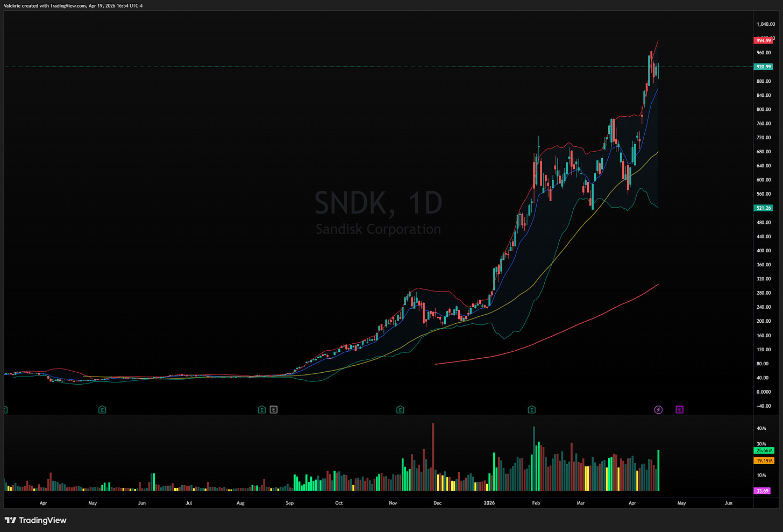Screen dimensions: 783x532
Task: Click the tallest red volume bar in late November
Action: tap(433, 457)
